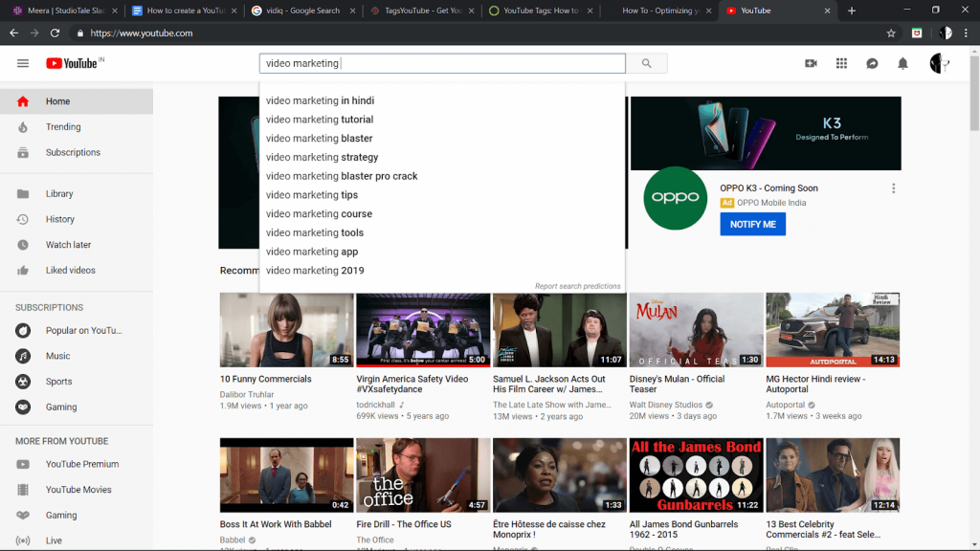Open YouTube Movies
The width and height of the screenshot is (980, 551).
point(77,490)
